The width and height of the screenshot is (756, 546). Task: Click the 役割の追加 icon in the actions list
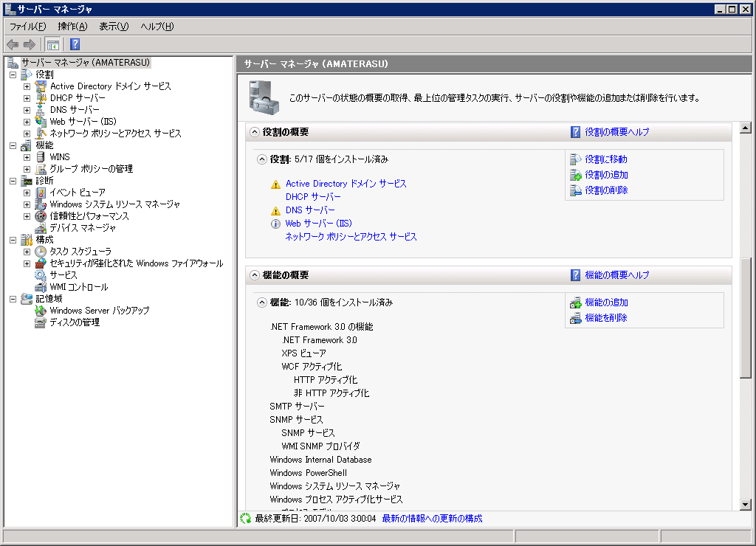point(576,175)
